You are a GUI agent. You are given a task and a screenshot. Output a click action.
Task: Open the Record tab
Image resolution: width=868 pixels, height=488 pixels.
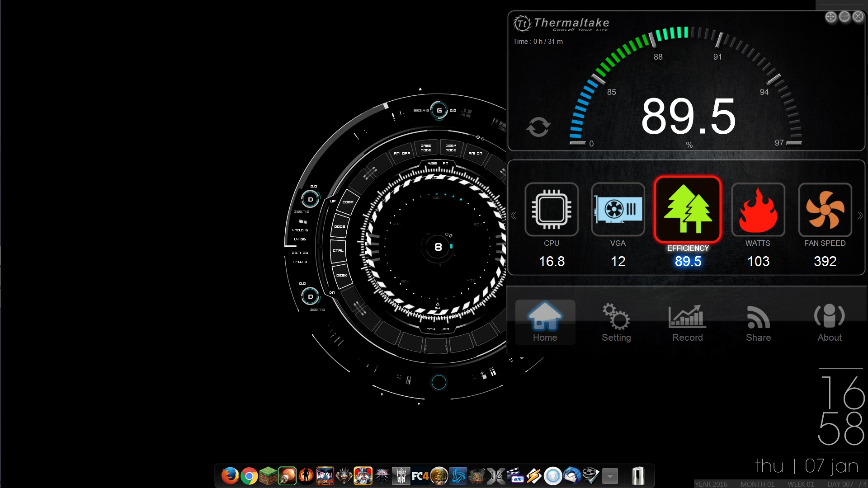(x=687, y=323)
